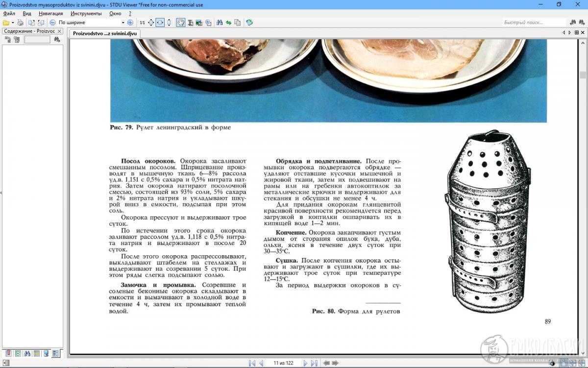This screenshot has width=588, height=368.
Task: Rotate page left toolbar icon
Action: point(31,23)
